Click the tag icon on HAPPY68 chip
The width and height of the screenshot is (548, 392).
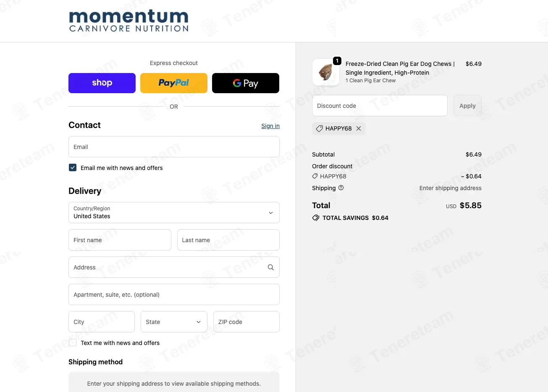(x=320, y=128)
